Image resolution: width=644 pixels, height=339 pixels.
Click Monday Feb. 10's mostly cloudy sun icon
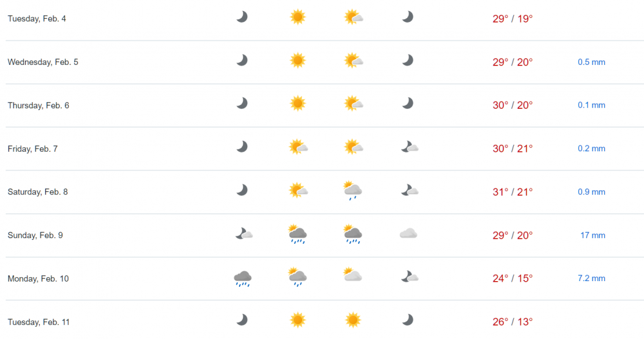(352, 275)
